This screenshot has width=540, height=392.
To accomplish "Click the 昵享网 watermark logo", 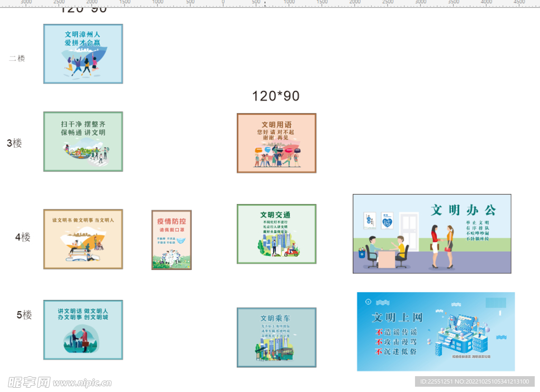I will [x=30, y=382].
